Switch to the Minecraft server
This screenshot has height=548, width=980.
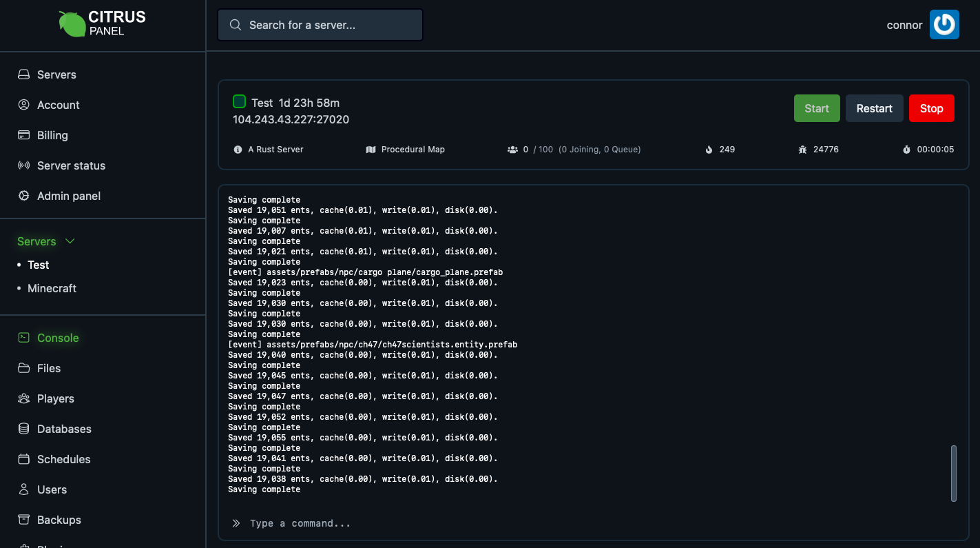click(x=52, y=288)
